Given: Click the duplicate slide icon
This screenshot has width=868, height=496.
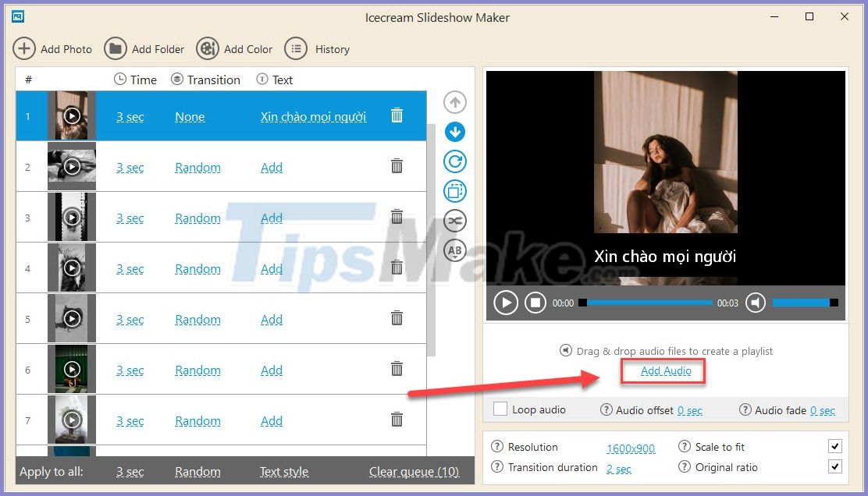Looking at the screenshot, I should coord(455,191).
